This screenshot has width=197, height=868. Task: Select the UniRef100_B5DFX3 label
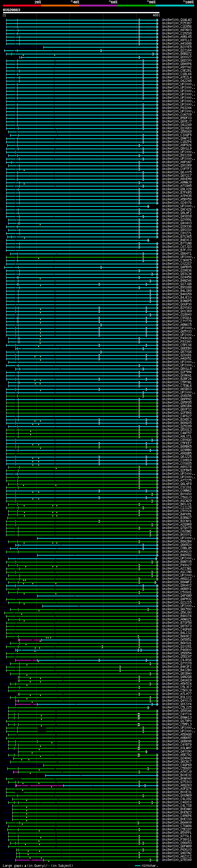(x=177, y=118)
